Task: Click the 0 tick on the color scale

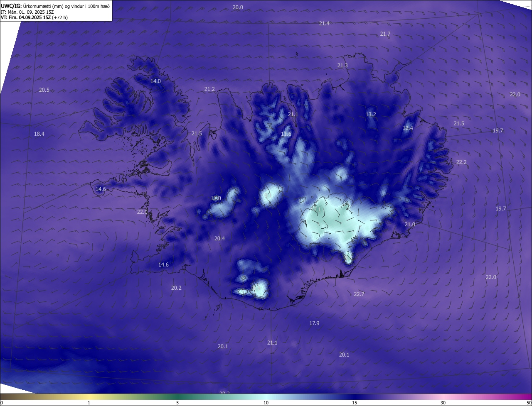Action: coord(2,403)
